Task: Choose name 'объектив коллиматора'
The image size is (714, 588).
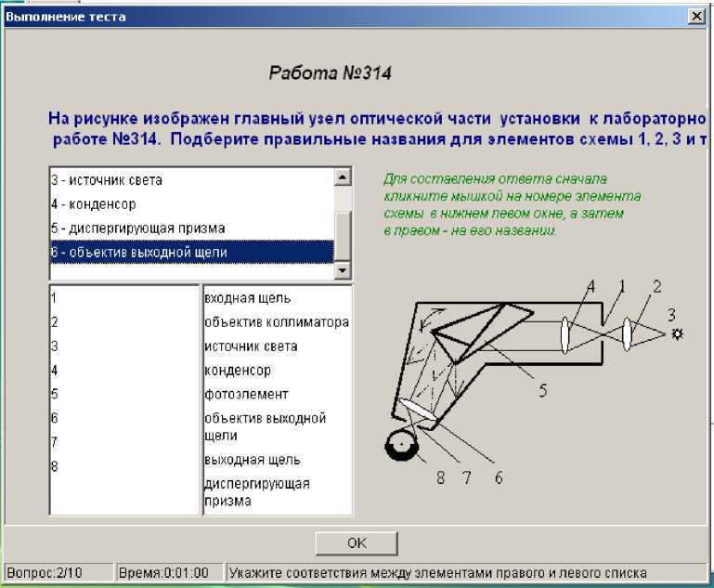Action: coord(277,322)
